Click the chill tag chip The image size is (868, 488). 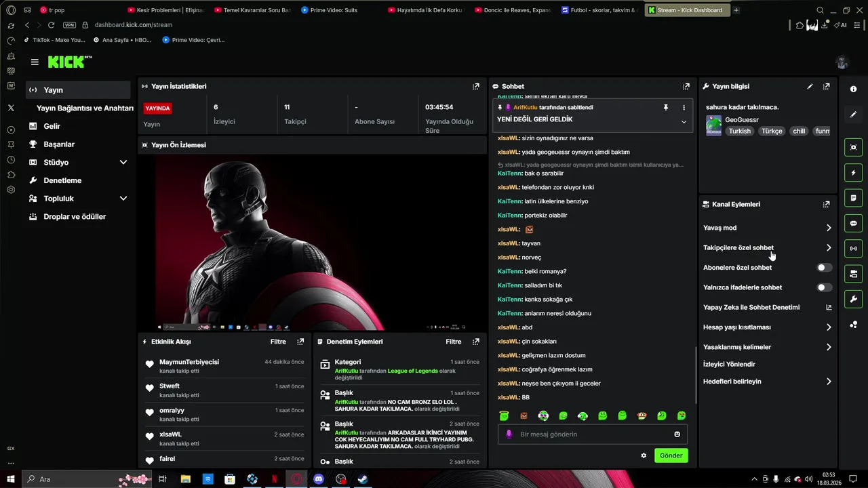pos(799,131)
